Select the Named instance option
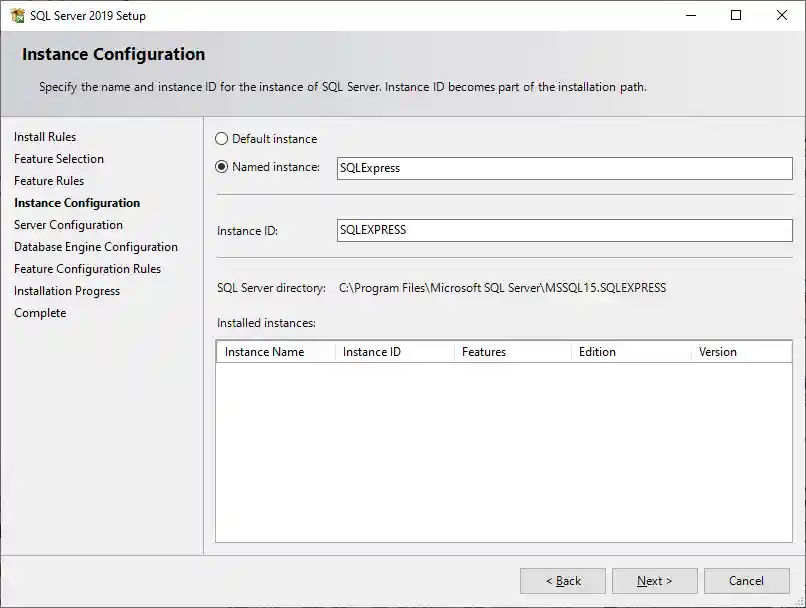 pos(222,167)
